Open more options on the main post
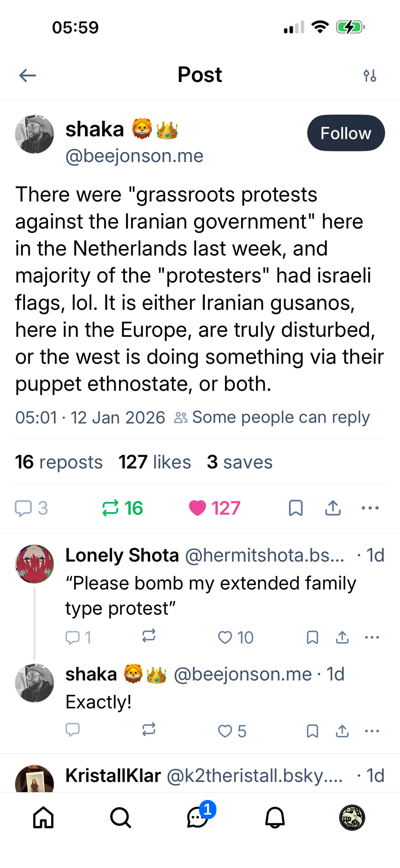 coord(370,508)
